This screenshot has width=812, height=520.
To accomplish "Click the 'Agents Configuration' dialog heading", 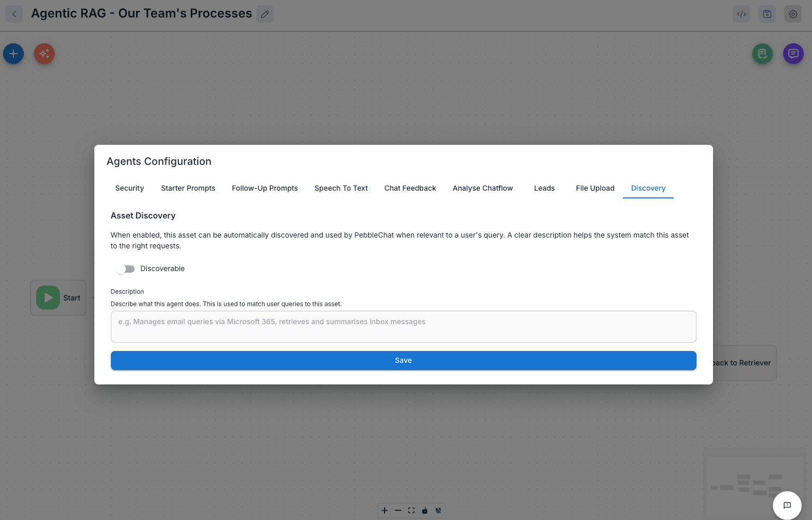I will point(159,161).
